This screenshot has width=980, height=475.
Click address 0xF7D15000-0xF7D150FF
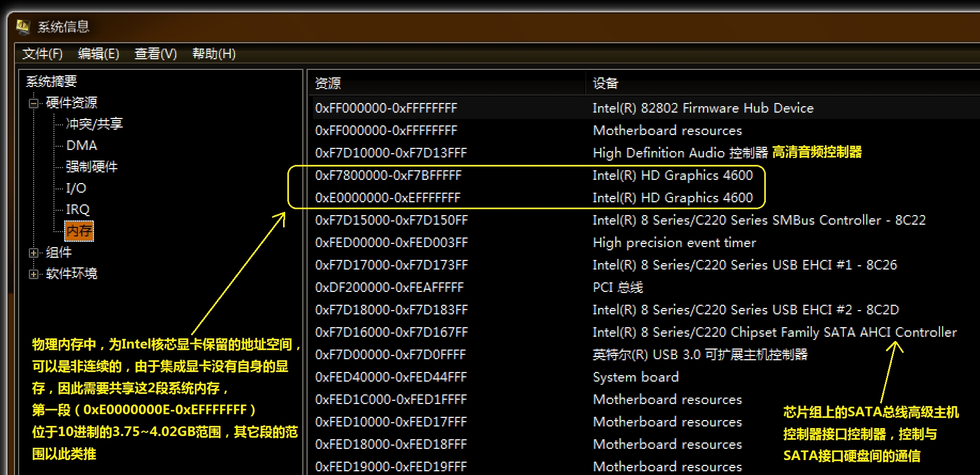(x=391, y=220)
